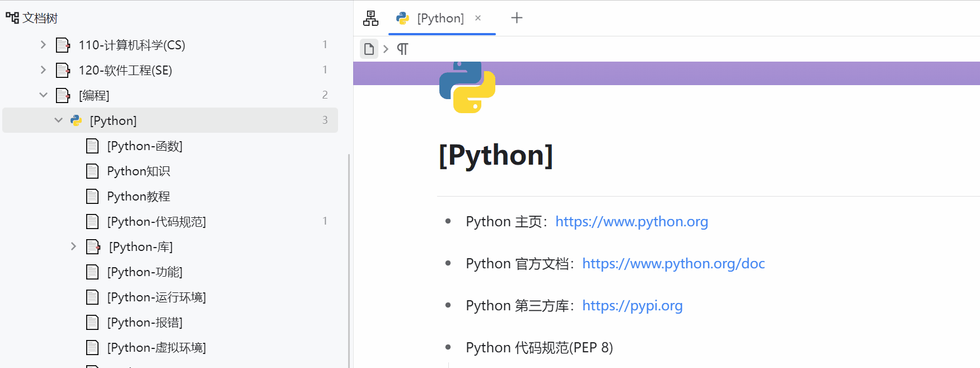Open the outline structure icon beside tabs
The height and width of the screenshot is (368, 980).
pos(371,18)
